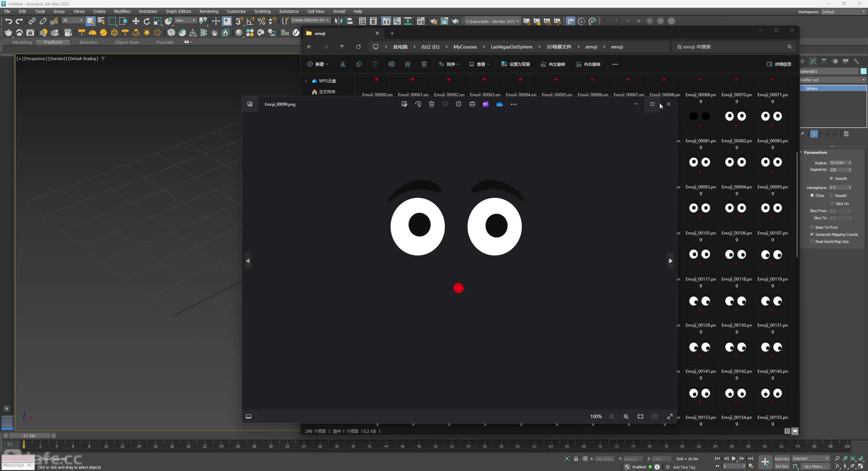This screenshot has width=868, height=471.
Task: Click the time slider 0 / 100 handle
Action: click(29, 436)
